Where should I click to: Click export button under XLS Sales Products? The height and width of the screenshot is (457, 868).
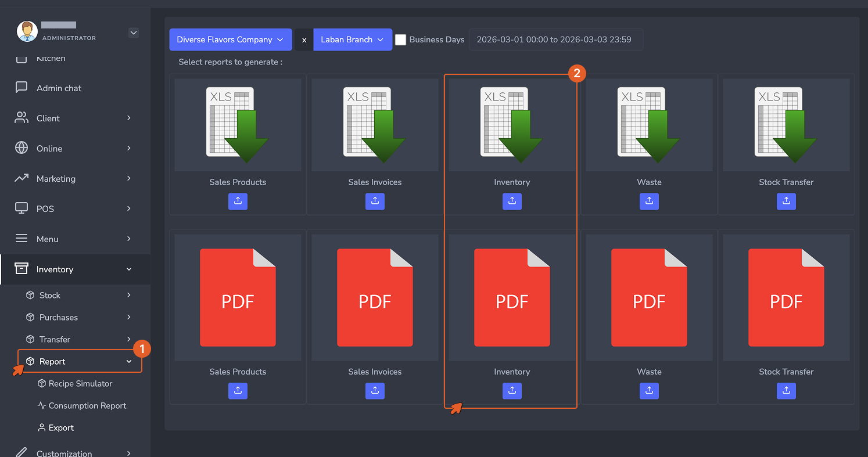tap(238, 201)
